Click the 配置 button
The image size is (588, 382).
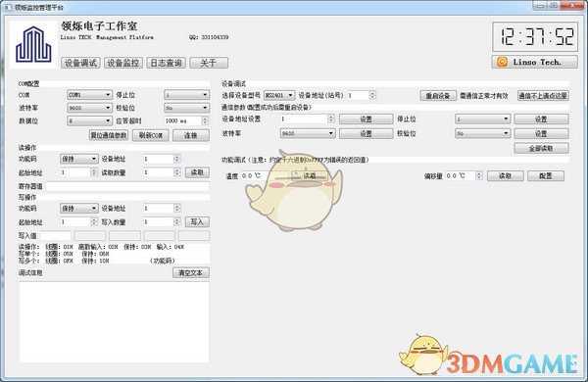point(546,175)
